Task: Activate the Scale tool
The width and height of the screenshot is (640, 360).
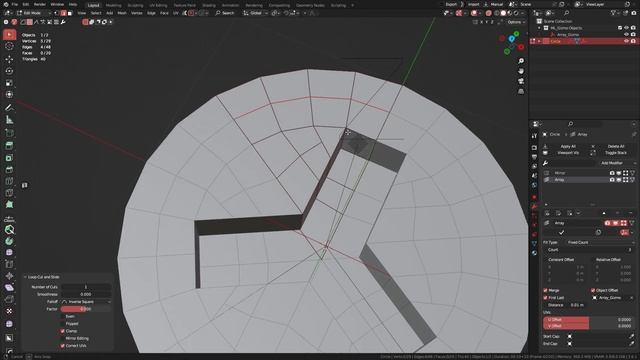Action: (x=9, y=83)
